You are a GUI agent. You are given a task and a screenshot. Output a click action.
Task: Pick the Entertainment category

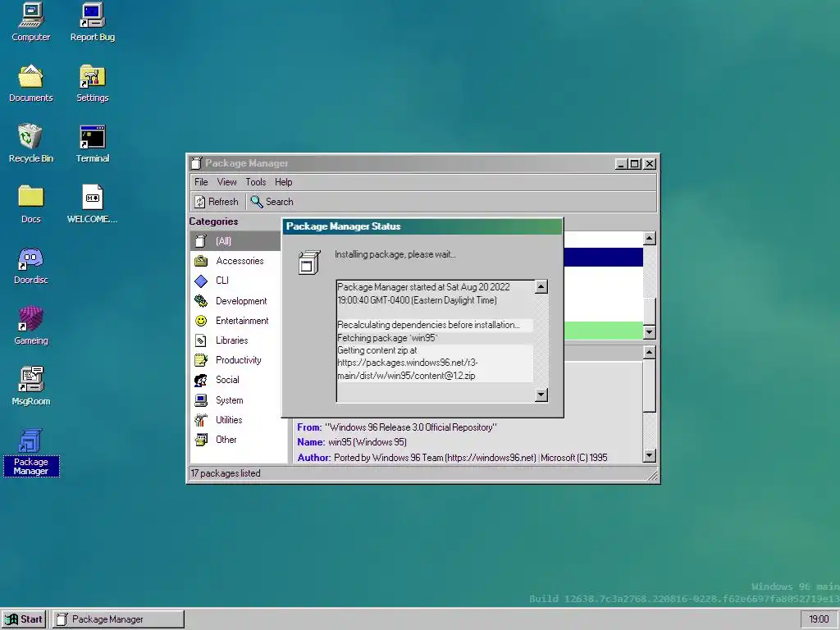click(x=235, y=321)
